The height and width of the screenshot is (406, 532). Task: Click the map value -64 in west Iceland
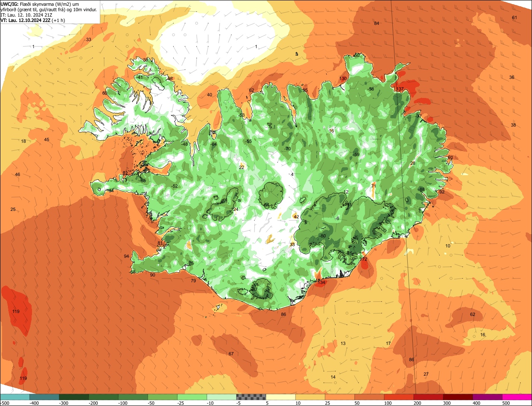214,144
